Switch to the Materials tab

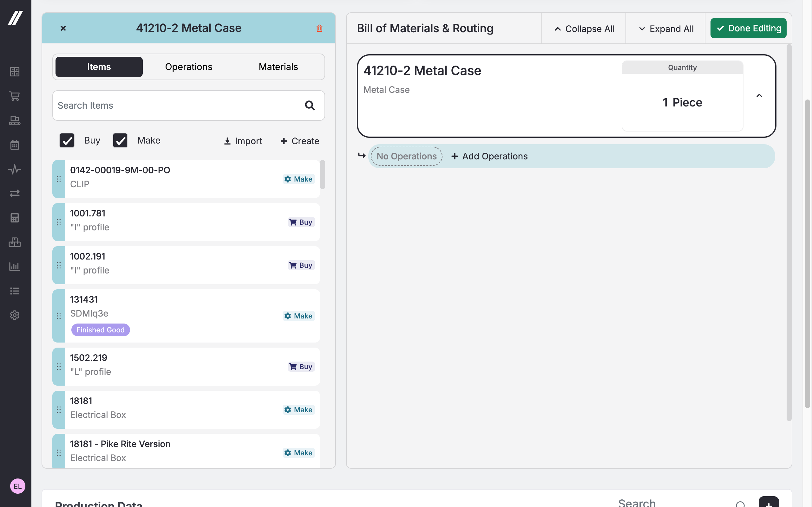[x=278, y=67]
